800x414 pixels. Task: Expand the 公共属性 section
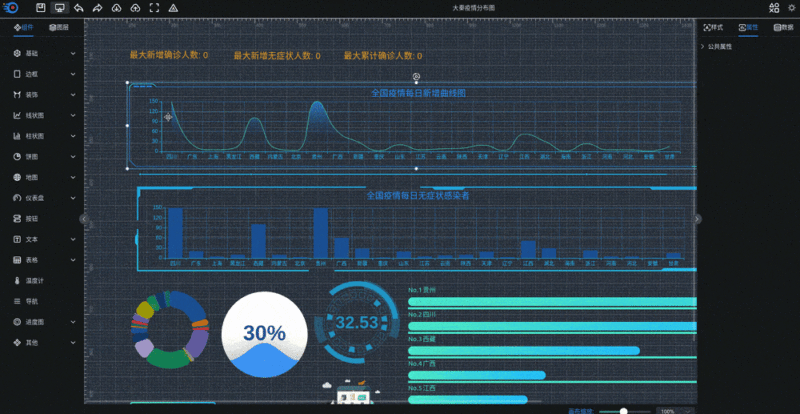[720, 46]
